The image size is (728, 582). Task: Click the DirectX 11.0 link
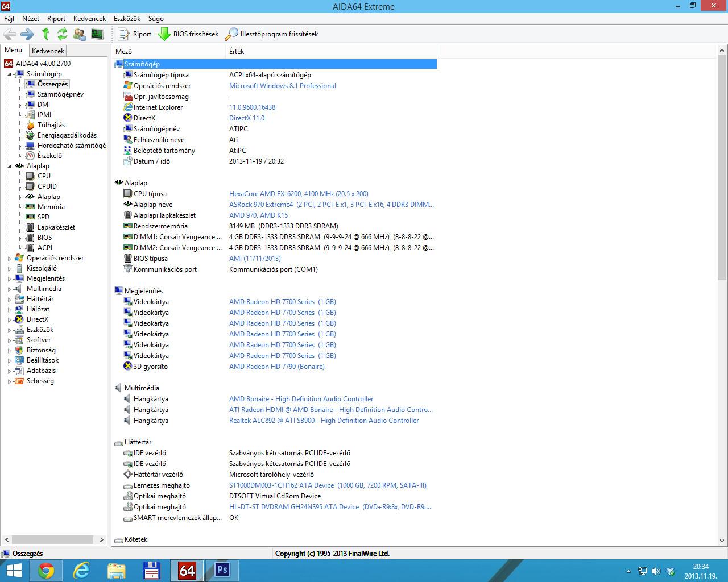pyautogui.click(x=247, y=118)
